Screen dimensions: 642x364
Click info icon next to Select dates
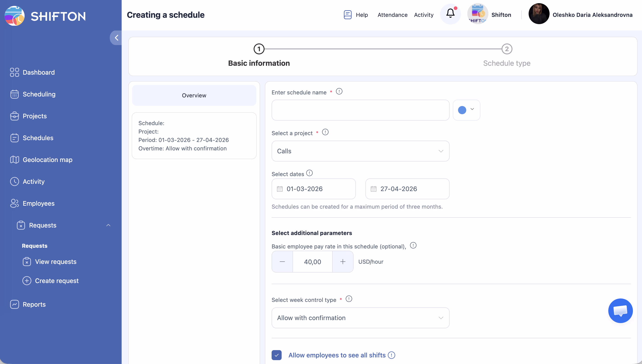pos(309,173)
